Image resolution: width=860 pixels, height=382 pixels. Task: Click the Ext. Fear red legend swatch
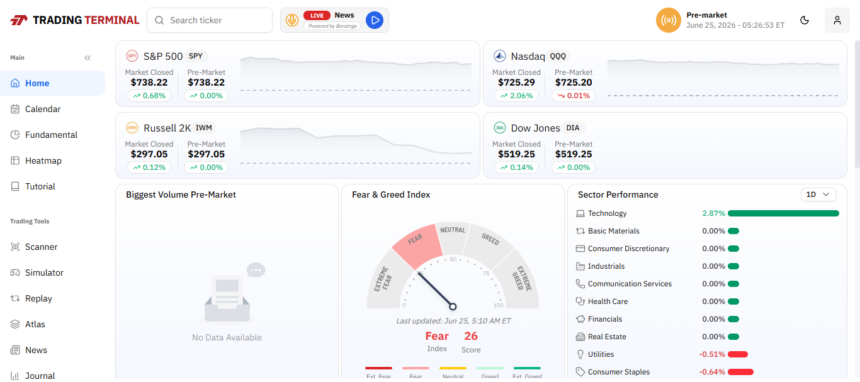tap(378, 368)
